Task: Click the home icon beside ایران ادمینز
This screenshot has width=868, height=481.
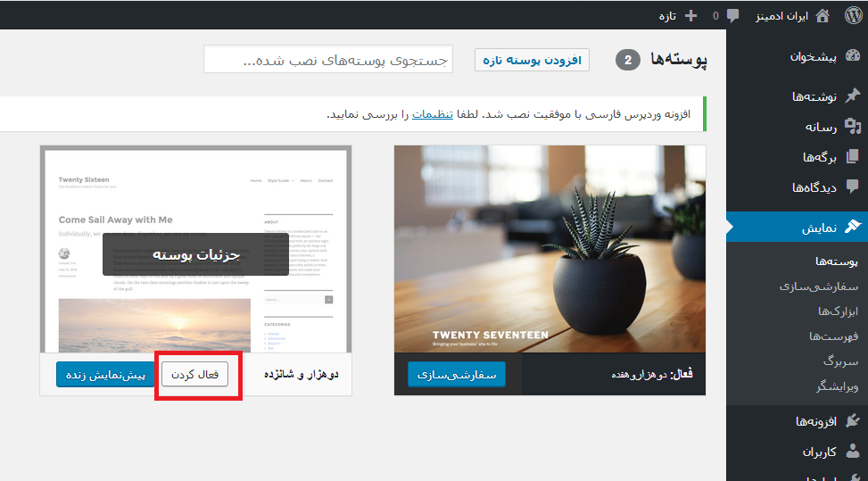Action: click(x=823, y=15)
